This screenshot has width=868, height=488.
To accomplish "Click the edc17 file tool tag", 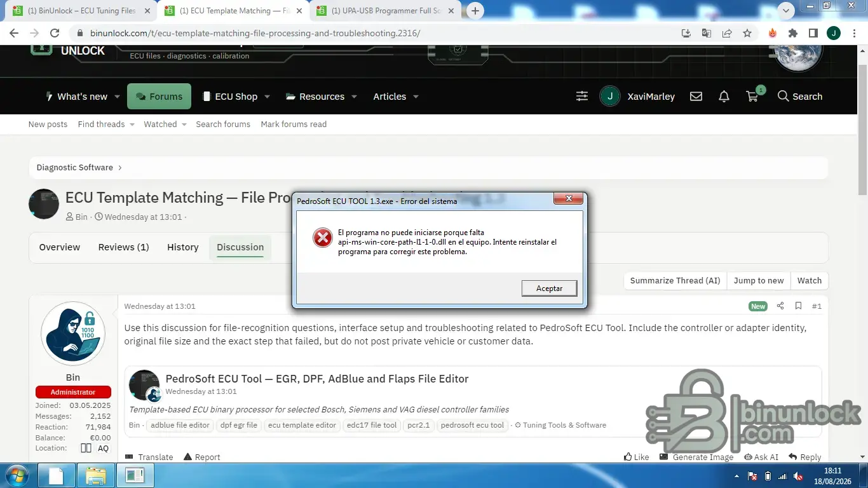I will point(372,425).
